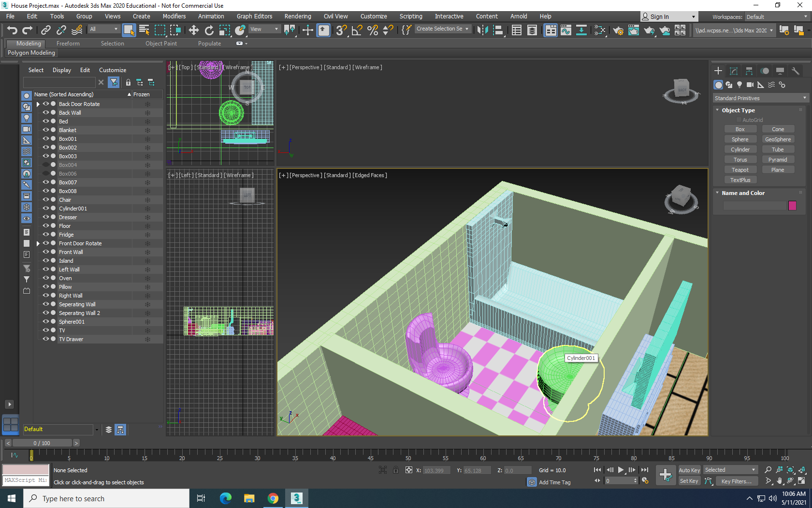Click the Undo arrow icon
The width and height of the screenshot is (812, 508).
click(x=12, y=30)
